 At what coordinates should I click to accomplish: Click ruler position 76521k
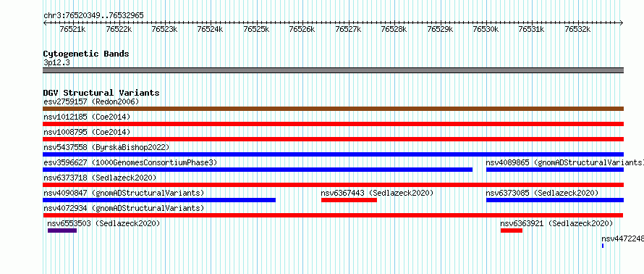pos(72,29)
